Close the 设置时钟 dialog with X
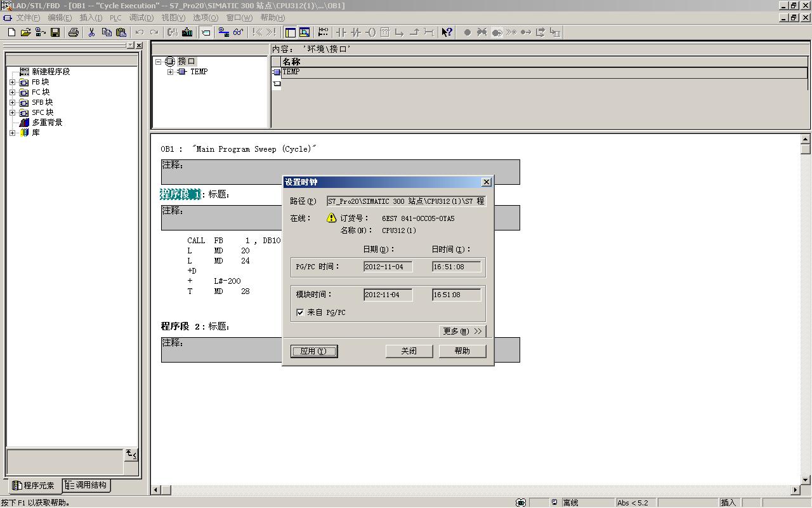This screenshot has height=508, width=812. 487,182
